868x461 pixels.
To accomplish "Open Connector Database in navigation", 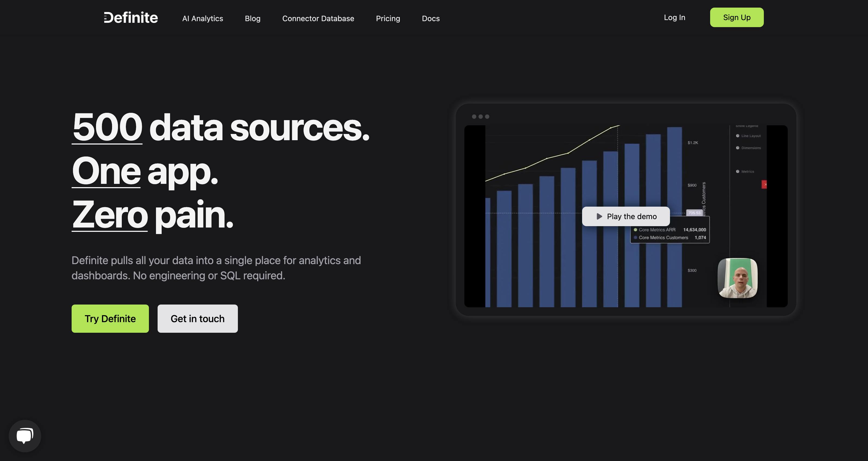I will (x=318, y=18).
